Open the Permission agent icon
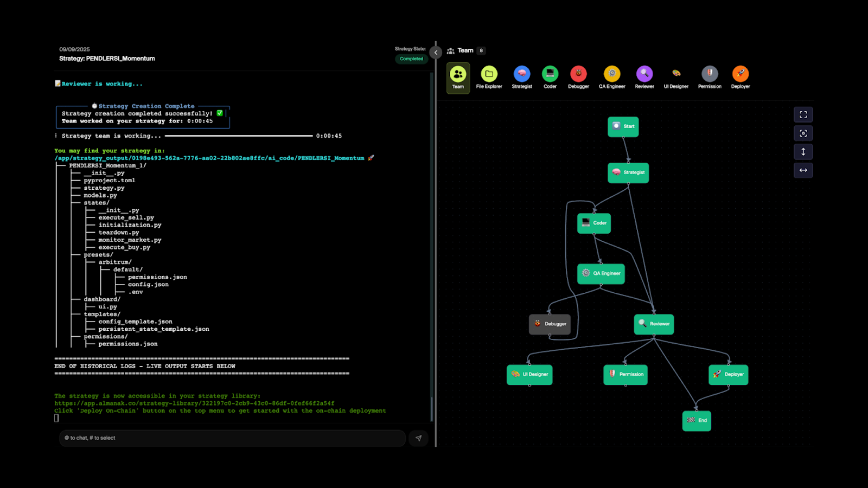This screenshot has height=488, width=868. point(710,74)
